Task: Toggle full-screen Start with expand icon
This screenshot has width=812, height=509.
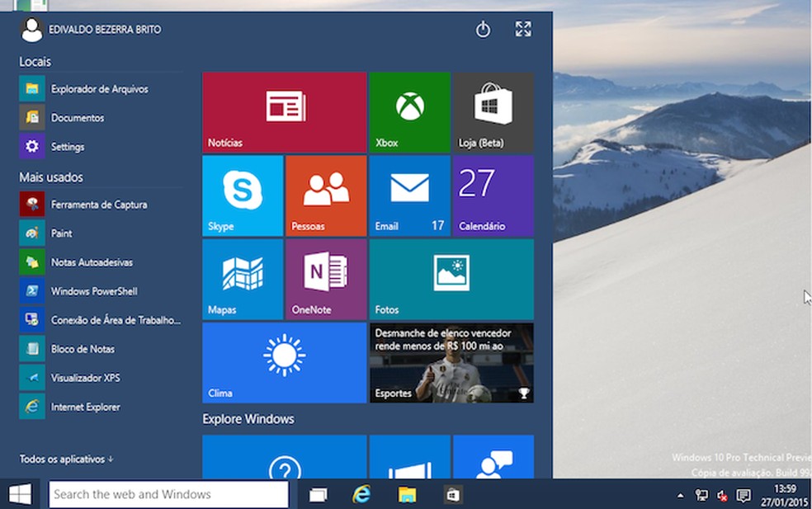Action: [x=522, y=29]
